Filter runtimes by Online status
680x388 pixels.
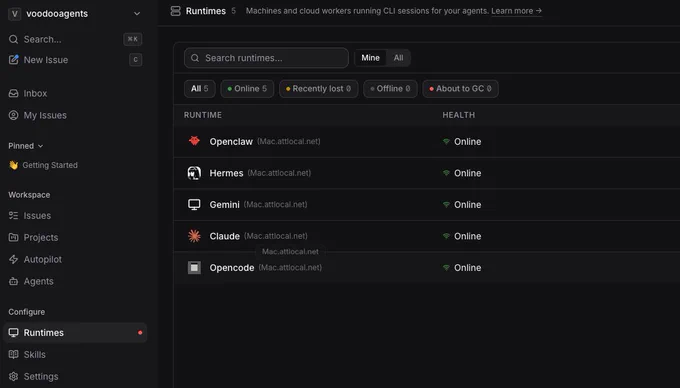click(247, 89)
